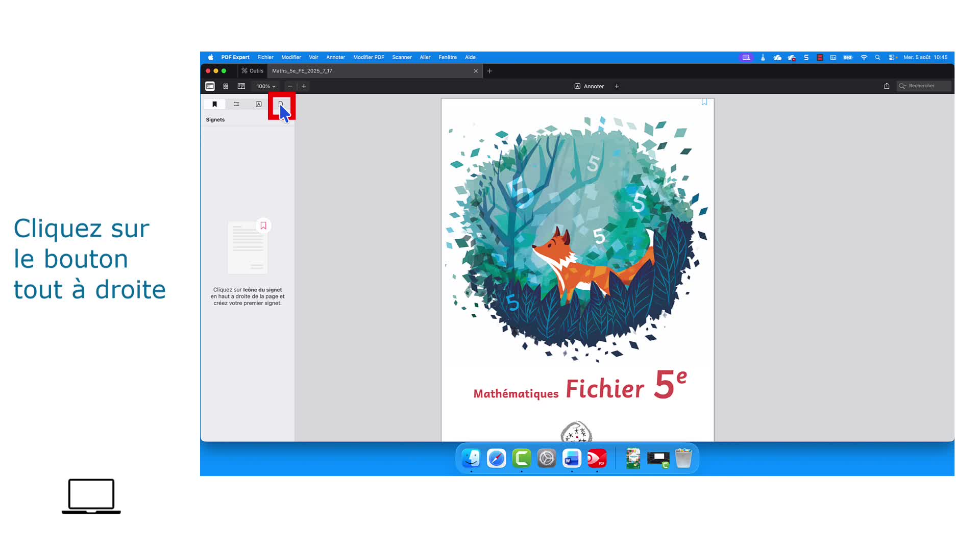Open the Fenêtre menu

pyautogui.click(x=448, y=57)
